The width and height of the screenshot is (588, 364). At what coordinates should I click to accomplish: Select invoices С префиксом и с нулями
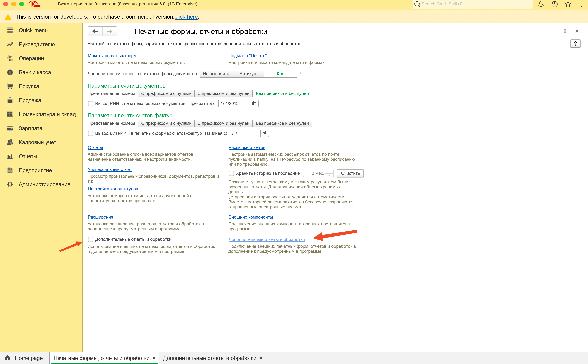pyautogui.click(x=166, y=124)
